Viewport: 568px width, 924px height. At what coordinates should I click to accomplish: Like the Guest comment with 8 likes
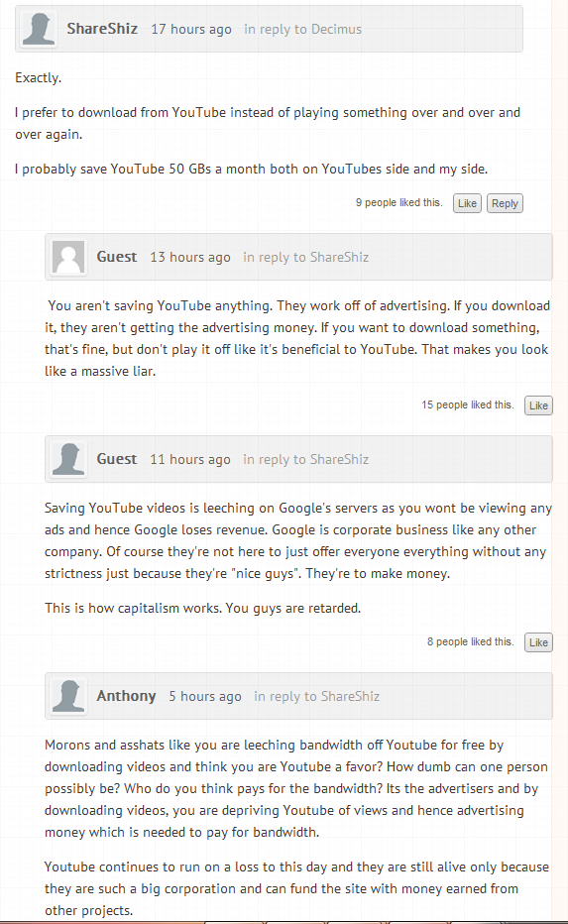538,642
